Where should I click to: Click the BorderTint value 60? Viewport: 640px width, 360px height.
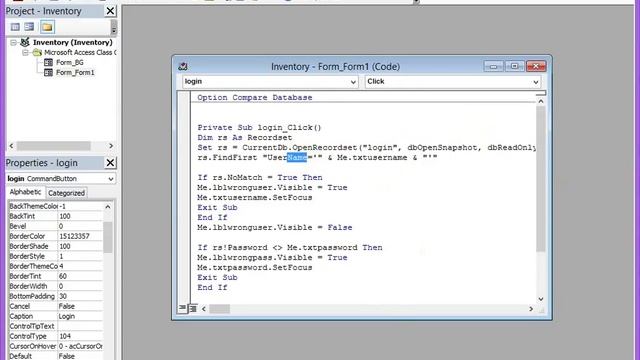click(x=80, y=276)
